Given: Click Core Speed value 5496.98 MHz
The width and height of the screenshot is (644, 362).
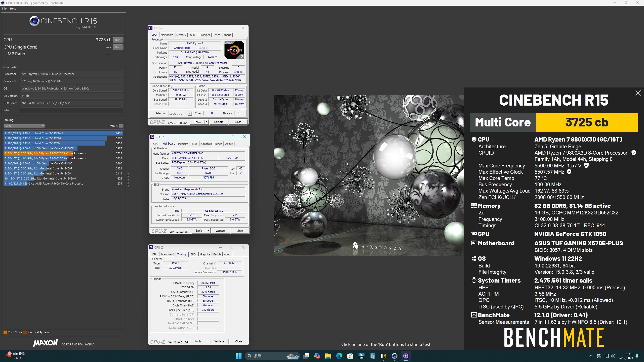Looking at the screenshot, I should 181,90.
